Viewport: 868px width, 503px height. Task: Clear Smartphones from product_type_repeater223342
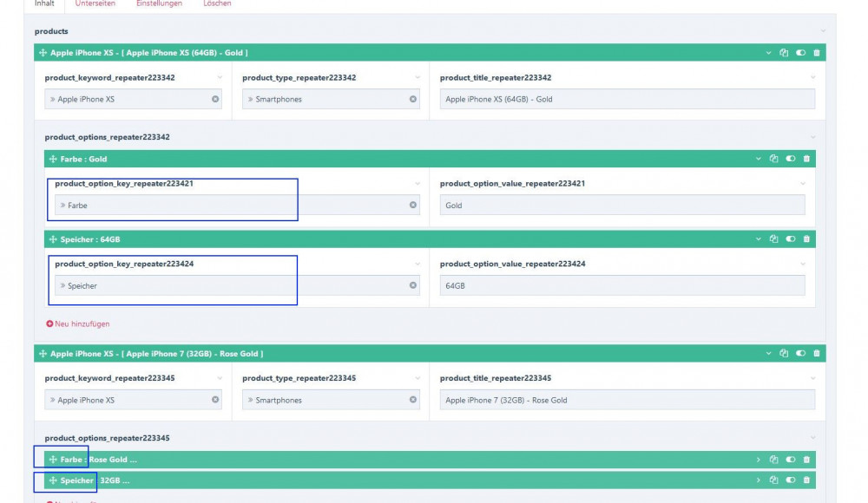(x=413, y=99)
